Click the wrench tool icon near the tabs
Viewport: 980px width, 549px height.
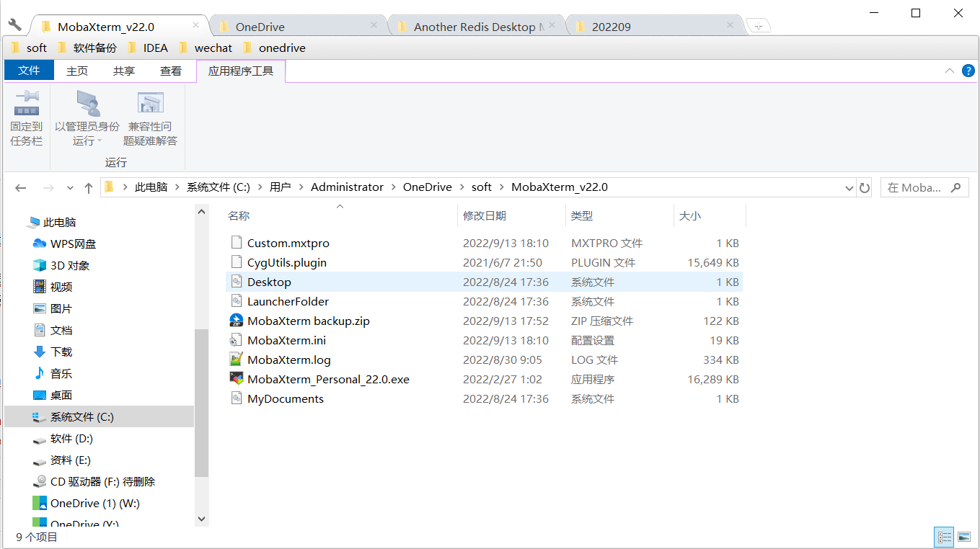[14, 24]
